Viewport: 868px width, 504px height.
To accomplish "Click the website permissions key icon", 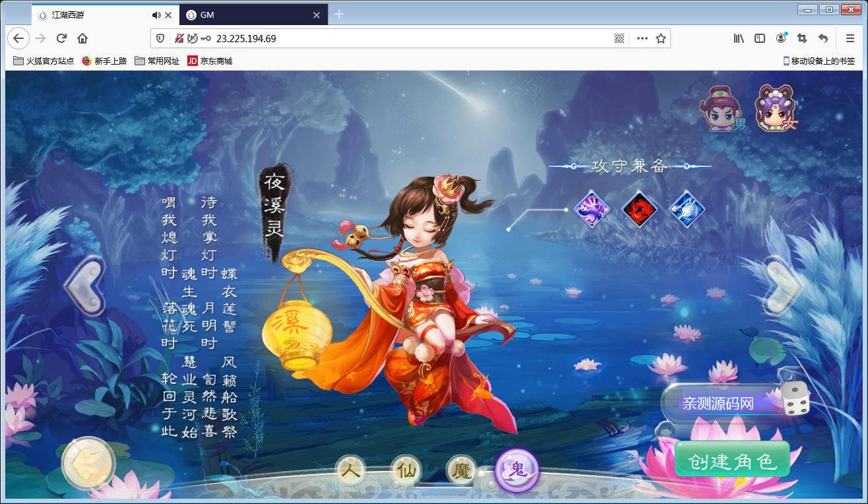I will pyautogui.click(x=205, y=38).
